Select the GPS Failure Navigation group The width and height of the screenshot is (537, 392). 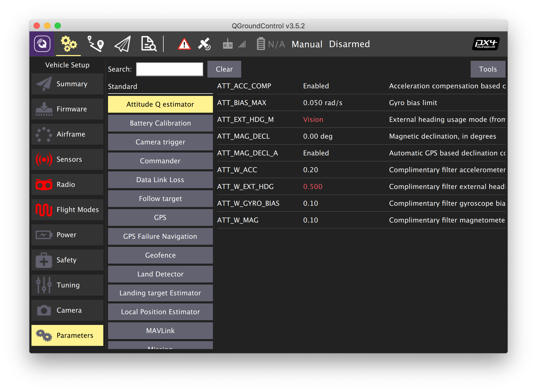pos(160,236)
